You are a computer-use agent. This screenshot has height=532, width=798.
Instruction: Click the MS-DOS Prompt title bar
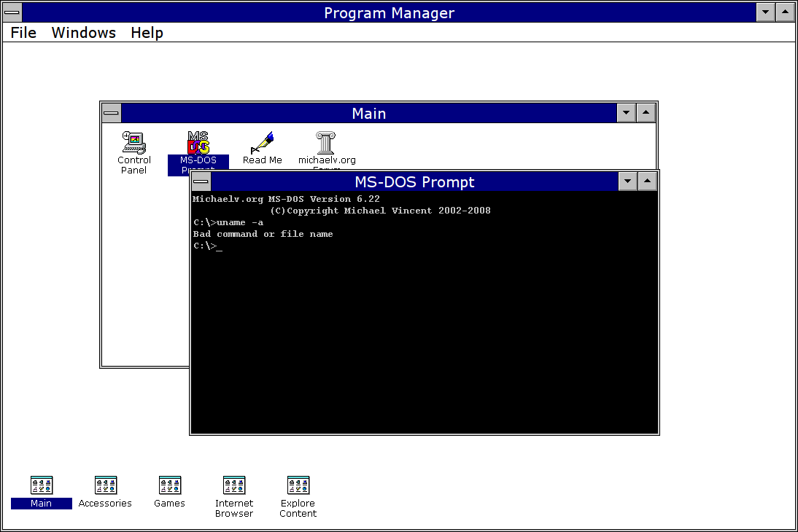point(414,181)
